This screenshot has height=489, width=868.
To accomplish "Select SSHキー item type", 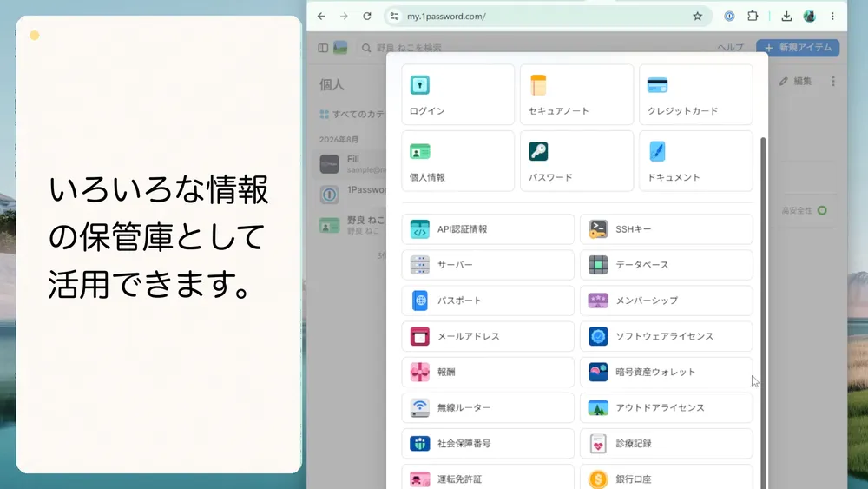I will pyautogui.click(x=667, y=229).
